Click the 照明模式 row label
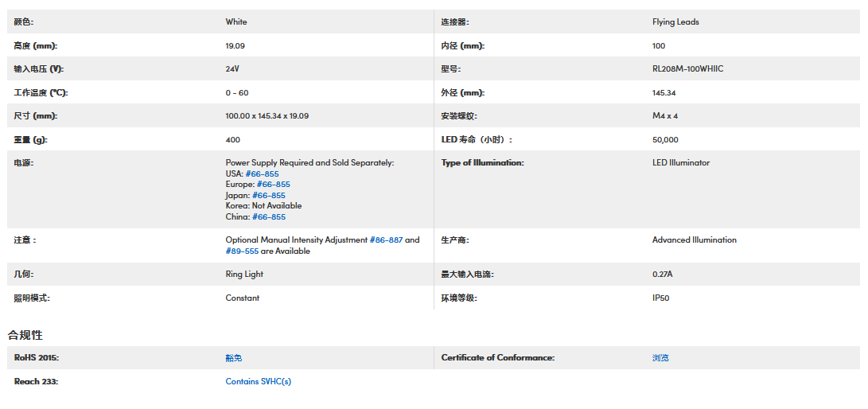 pos(32,298)
